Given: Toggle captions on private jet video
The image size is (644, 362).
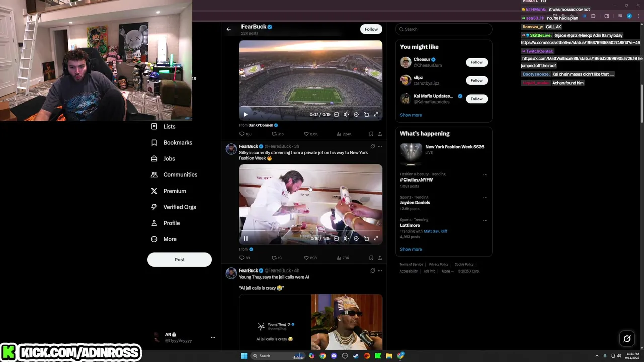Looking at the screenshot, I should (336, 239).
